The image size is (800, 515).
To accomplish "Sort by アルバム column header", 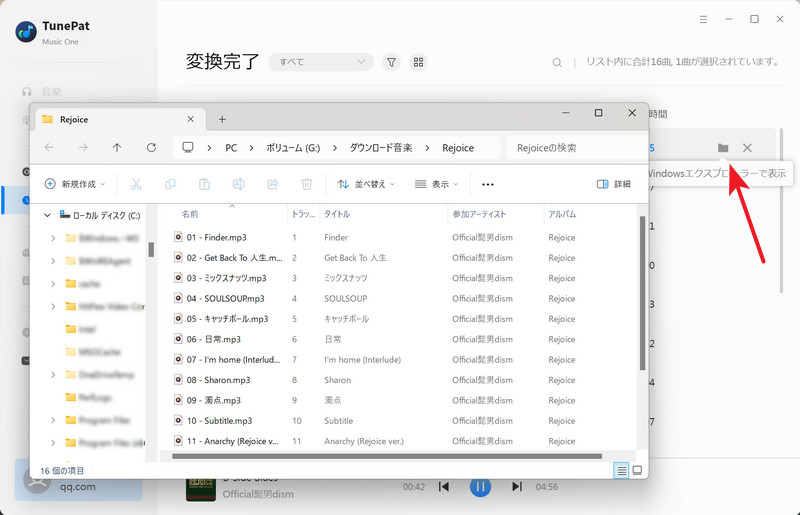I will [x=562, y=214].
